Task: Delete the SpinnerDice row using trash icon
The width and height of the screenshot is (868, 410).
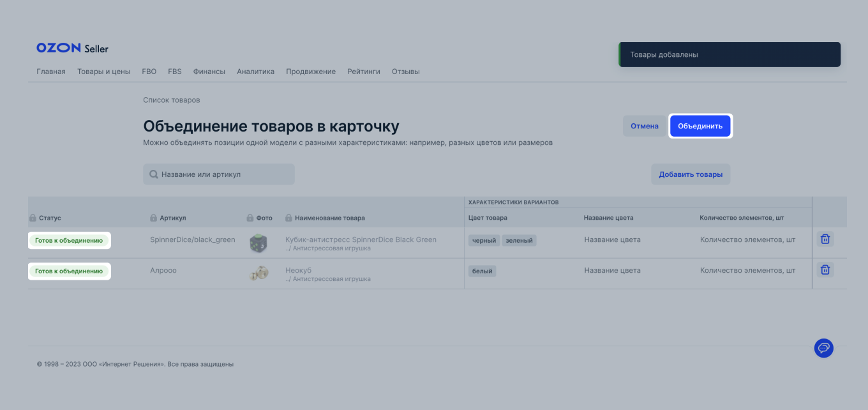Action: [825, 239]
